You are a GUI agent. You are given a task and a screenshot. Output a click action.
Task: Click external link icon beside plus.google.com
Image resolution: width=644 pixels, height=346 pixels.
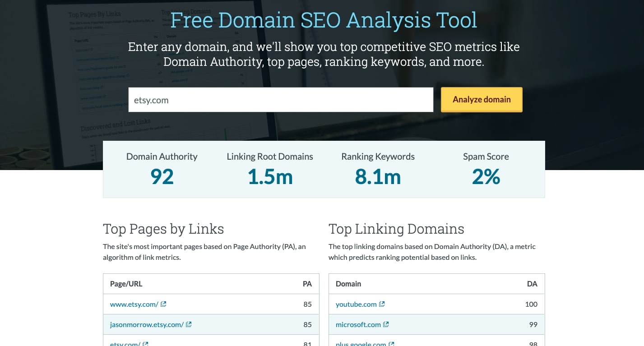pyautogui.click(x=391, y=344)
